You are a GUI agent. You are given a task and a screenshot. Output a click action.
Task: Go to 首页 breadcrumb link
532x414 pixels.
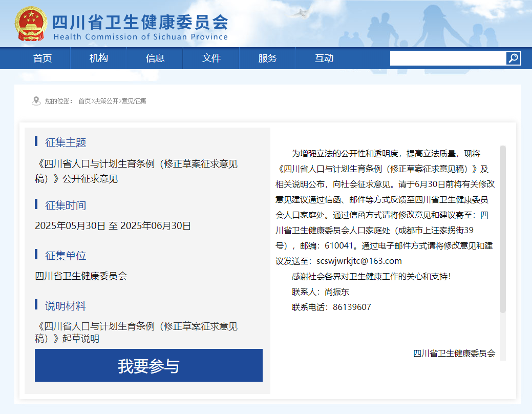(x=84, y=101)
